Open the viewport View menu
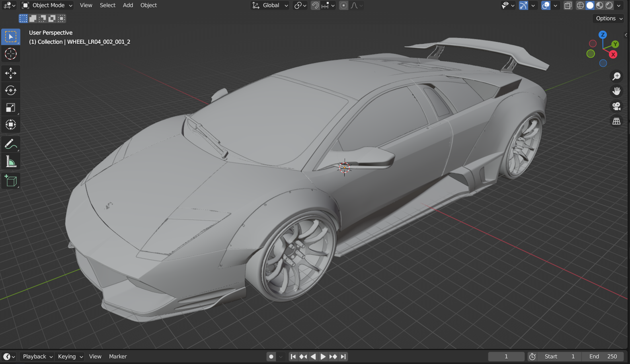This screenshot has height=364, width=630. (x=86, y=6)
